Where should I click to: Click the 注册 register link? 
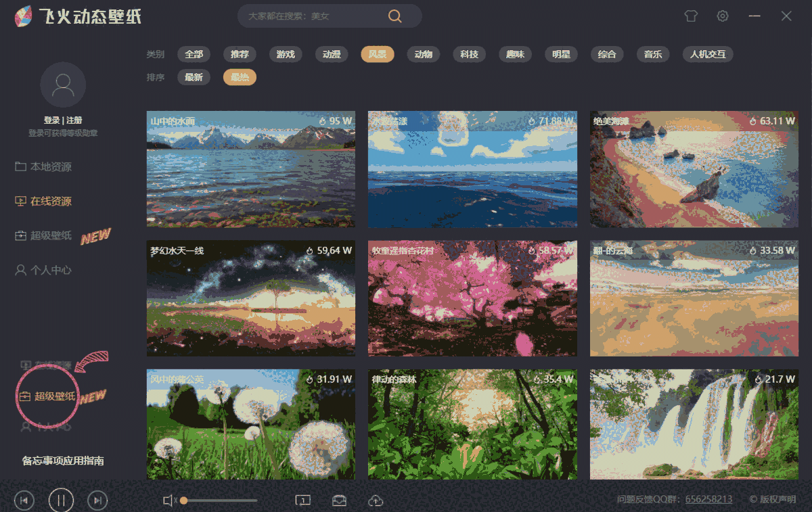click(x=74, y=120)
